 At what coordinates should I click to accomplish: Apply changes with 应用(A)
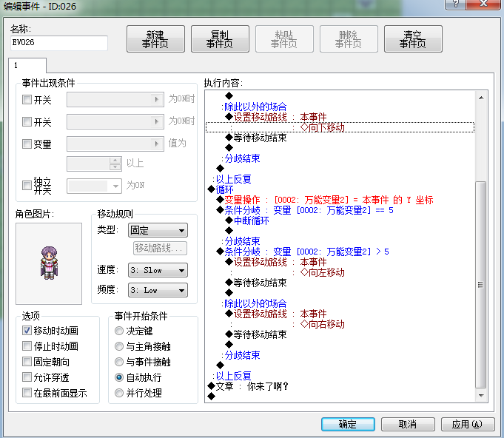click(468, 424)
